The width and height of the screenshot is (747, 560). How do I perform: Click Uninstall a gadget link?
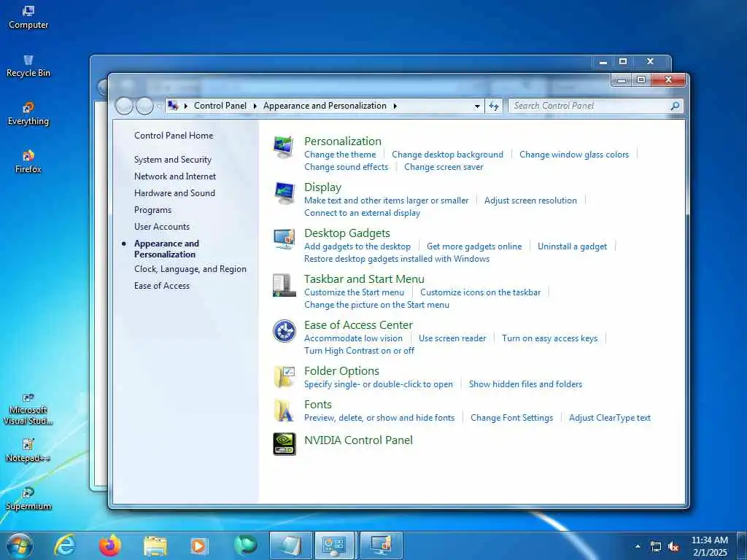[x=572, y=246]
